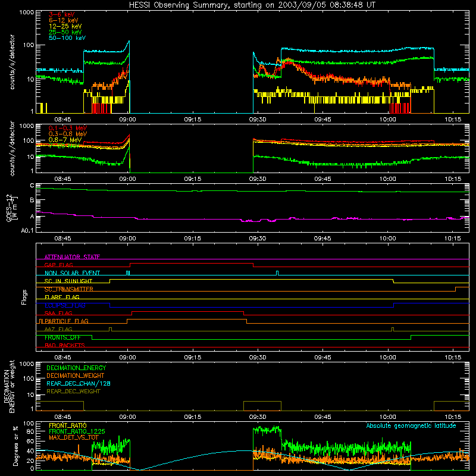Image resolution: width=476 pixels, height=476 pixels.
Task: Pick the 50-100 keV legend label
Action: coord(67,38)
